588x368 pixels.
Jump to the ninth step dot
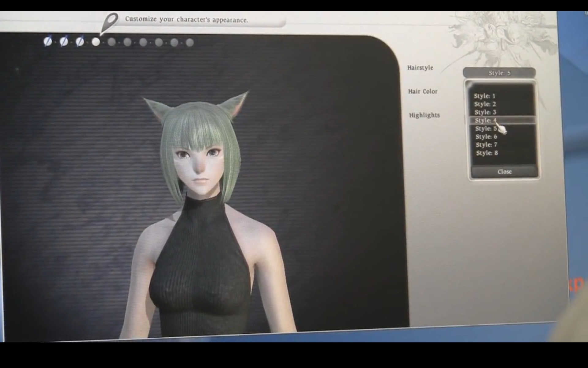(174, 42)
